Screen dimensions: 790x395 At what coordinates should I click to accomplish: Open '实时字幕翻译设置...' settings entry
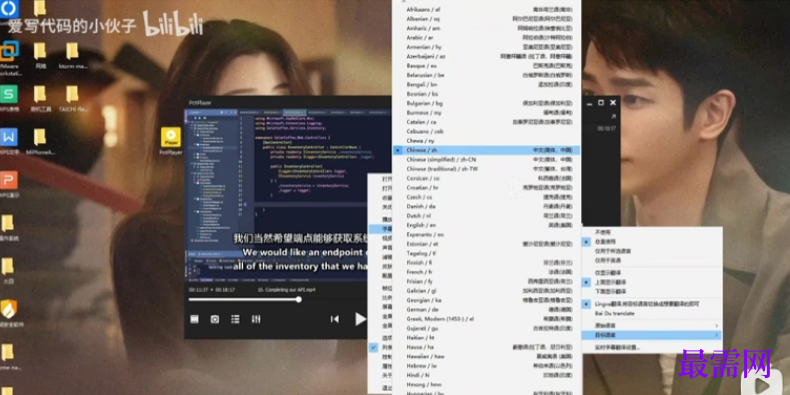(652, 348)
